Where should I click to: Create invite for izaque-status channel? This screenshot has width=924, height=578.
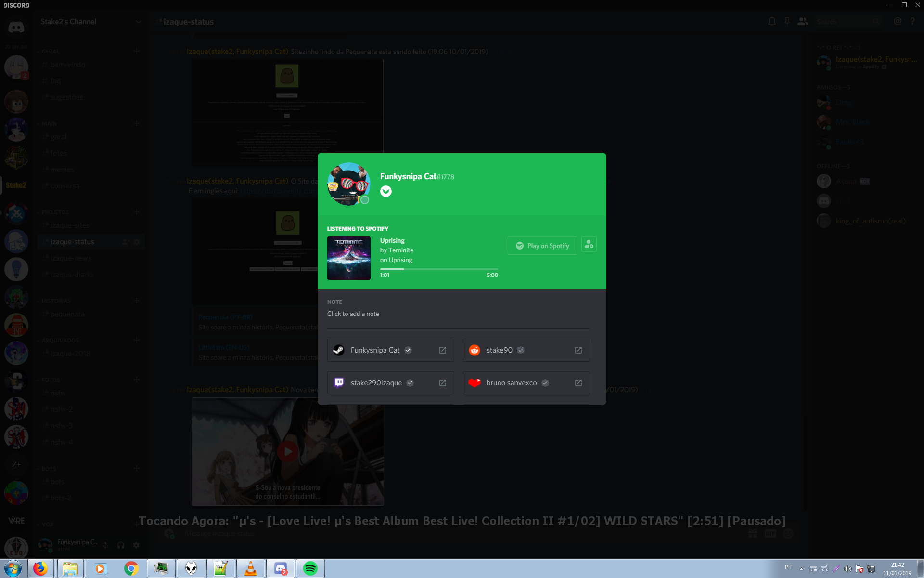coord(126,242)
